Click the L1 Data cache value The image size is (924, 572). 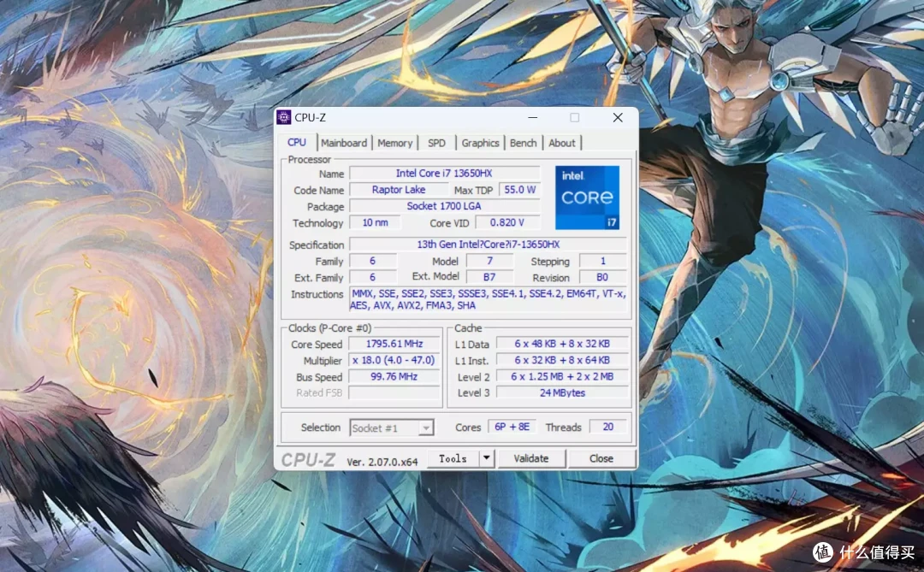[562, 344]
